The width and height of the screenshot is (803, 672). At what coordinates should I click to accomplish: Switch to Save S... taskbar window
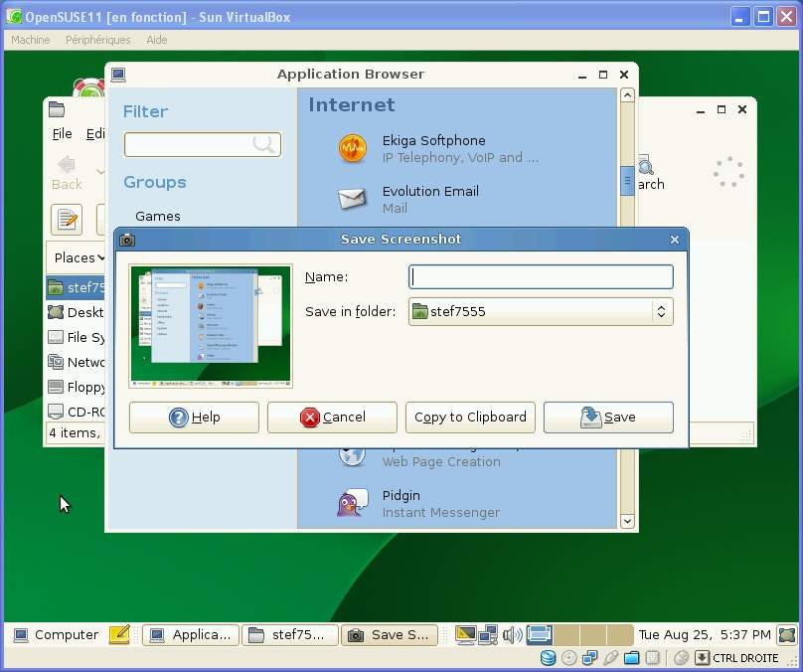pyautogui.click(x=390, y=635)
